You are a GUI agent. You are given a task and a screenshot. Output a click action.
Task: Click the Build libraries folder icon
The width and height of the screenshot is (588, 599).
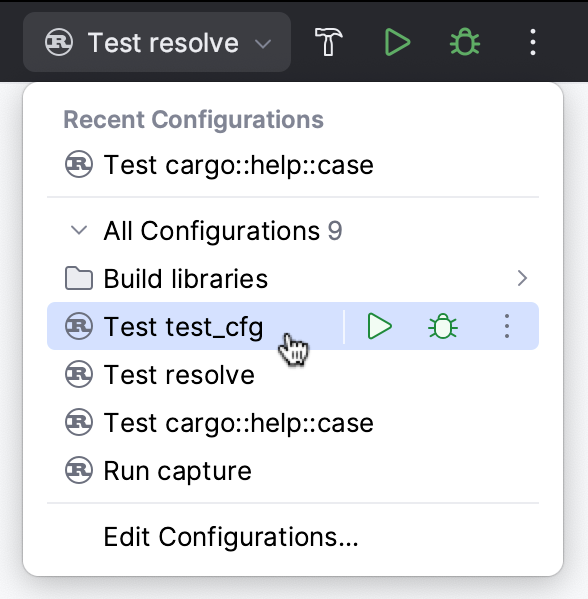pyautogui.click(x=79, y=278)
